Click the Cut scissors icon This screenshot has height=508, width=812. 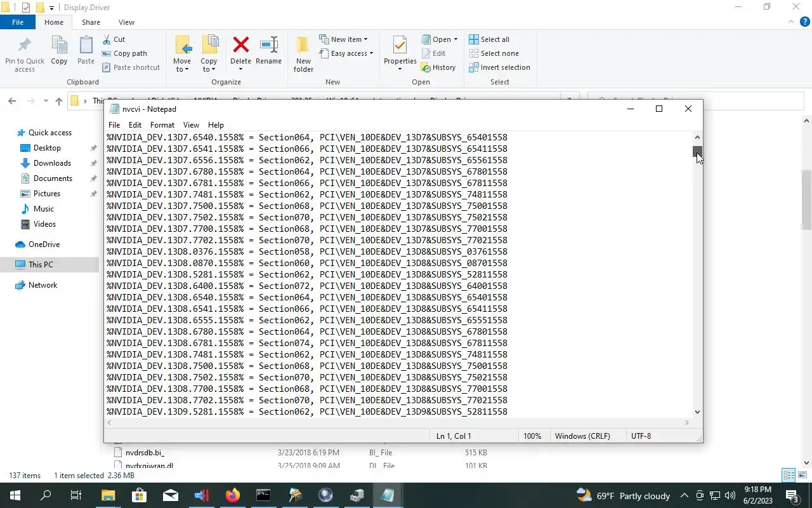107,39
